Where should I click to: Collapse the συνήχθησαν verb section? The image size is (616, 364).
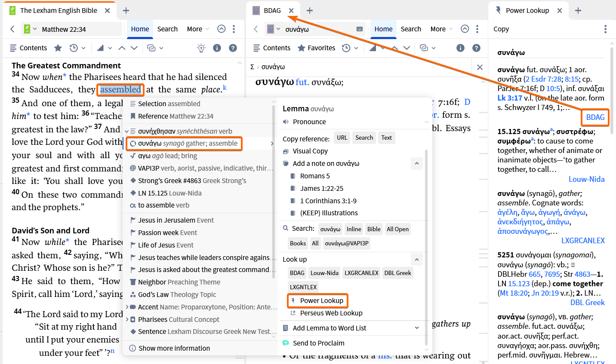click(x=127, y=131)
